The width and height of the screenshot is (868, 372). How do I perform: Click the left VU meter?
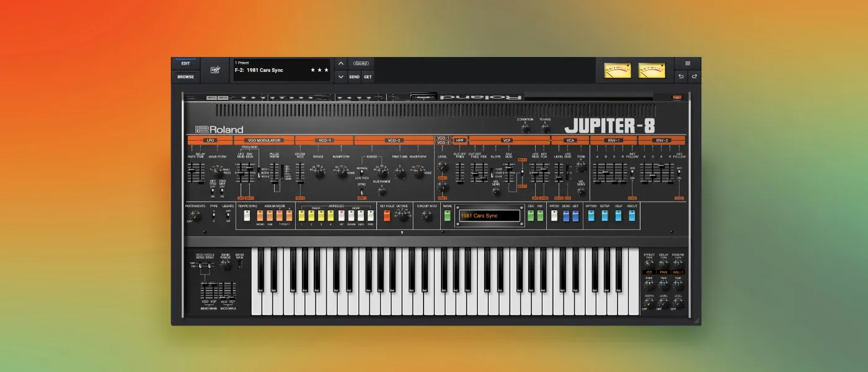tap(618, 70)
